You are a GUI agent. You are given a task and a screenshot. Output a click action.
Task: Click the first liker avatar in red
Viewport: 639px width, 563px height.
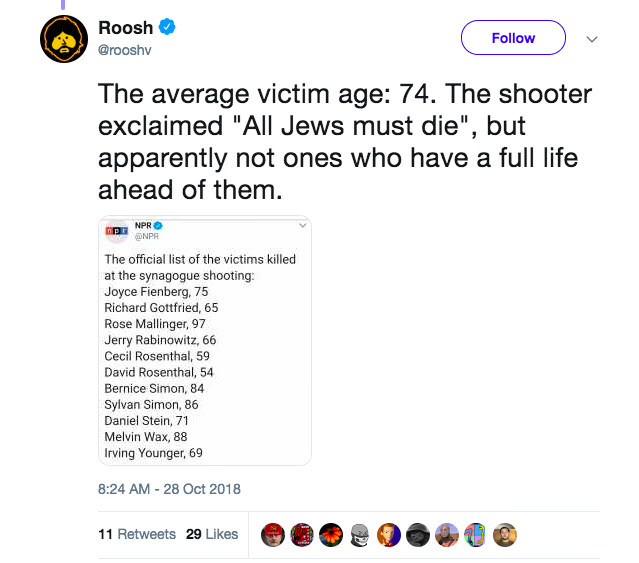(272, 534)
